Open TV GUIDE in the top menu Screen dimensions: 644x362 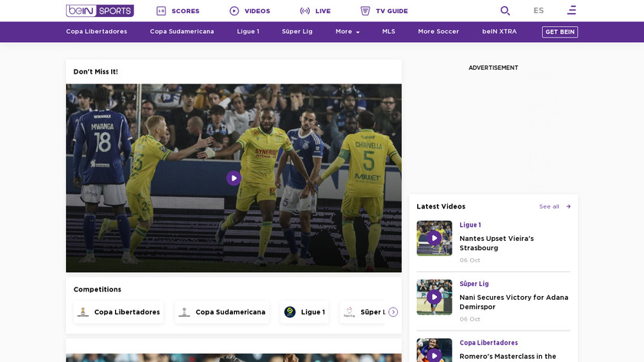coord(392,11)
